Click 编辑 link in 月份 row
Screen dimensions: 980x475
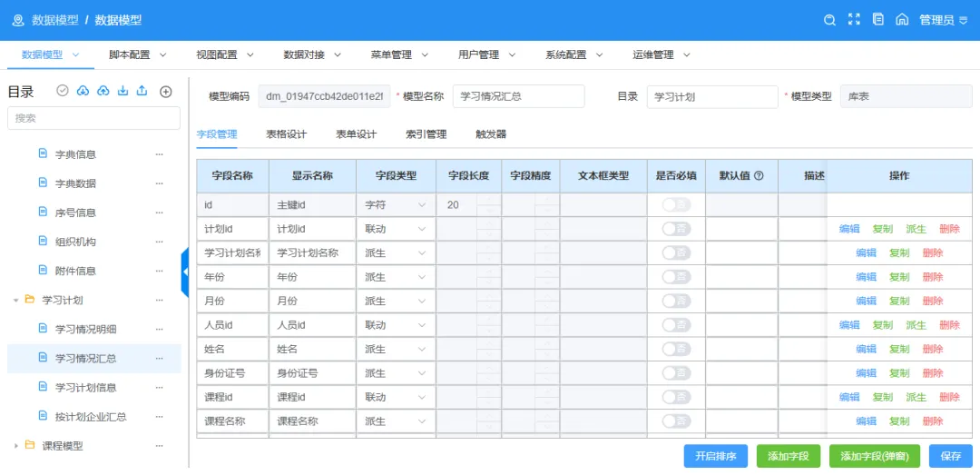click(x=867, y=301)
